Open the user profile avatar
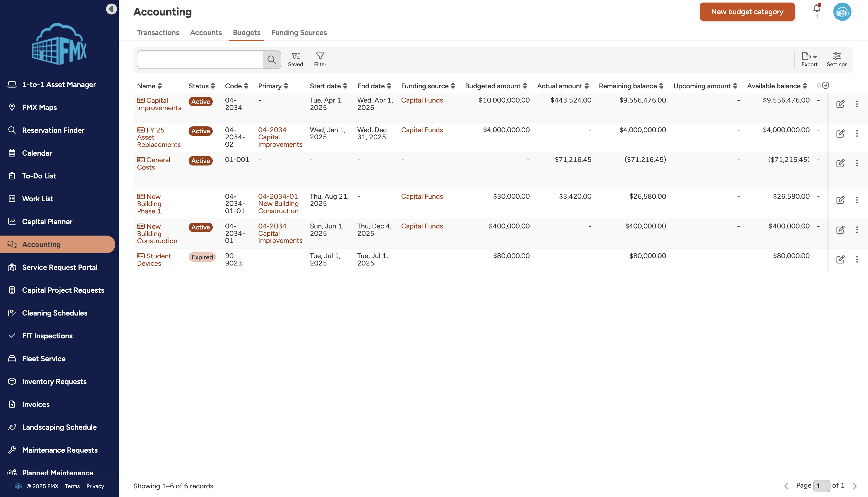Screen dimensions: 868x497 click(x=842, y=12)
